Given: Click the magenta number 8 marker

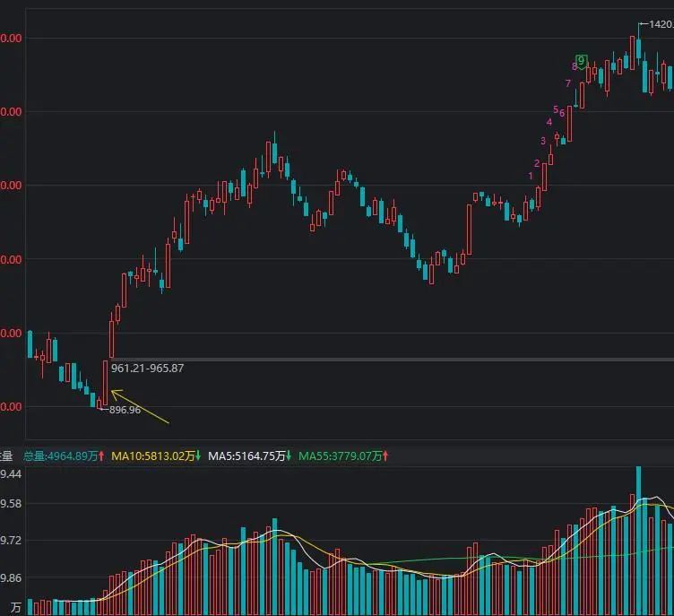Looking at the screenshot, I should [x=575, y=66].
